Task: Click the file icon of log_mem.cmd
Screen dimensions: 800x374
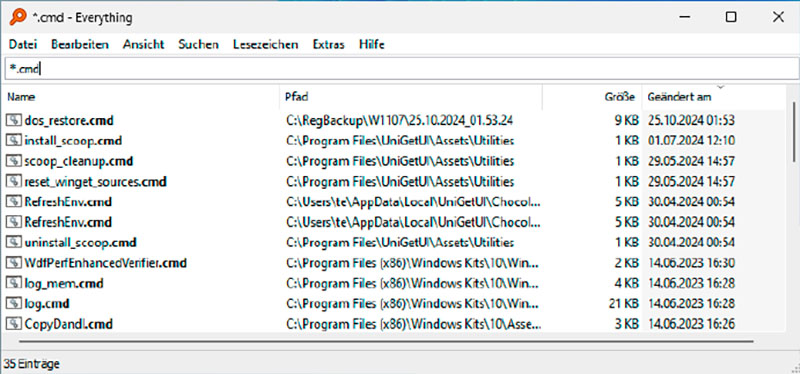Action: coord(13,283)
